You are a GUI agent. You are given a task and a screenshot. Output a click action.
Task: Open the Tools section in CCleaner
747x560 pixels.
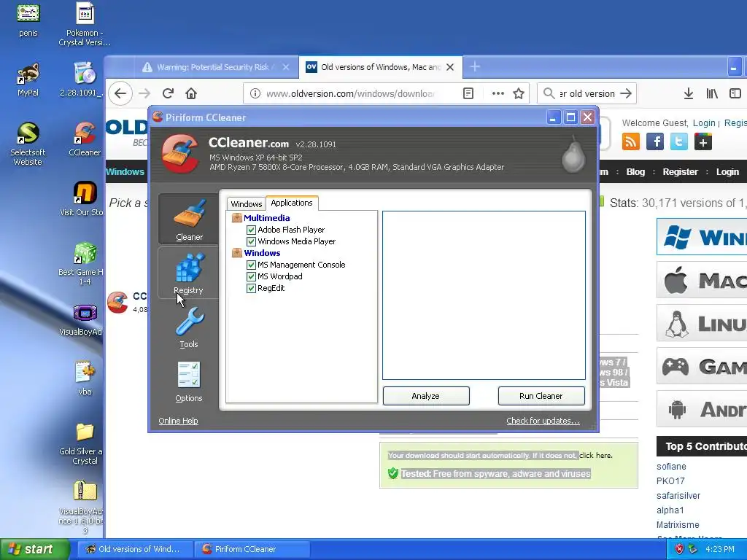pyautogui.click(x=189, y=327)
